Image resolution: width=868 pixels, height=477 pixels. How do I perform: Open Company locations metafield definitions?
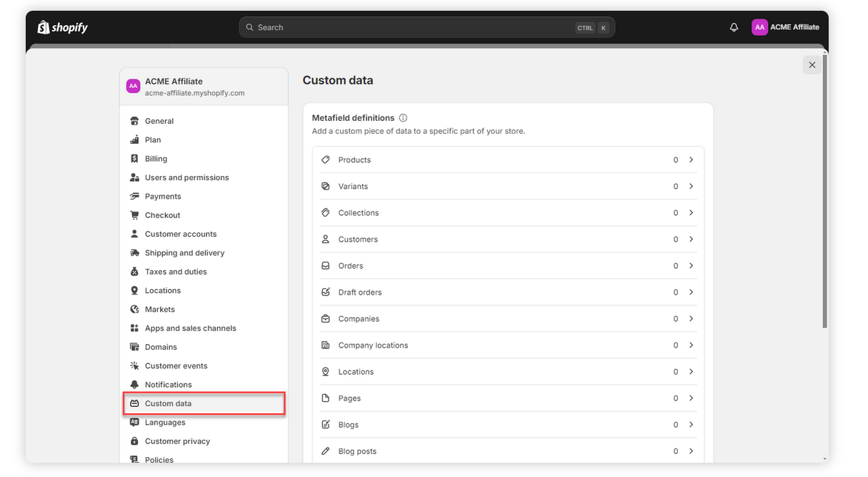373,345
